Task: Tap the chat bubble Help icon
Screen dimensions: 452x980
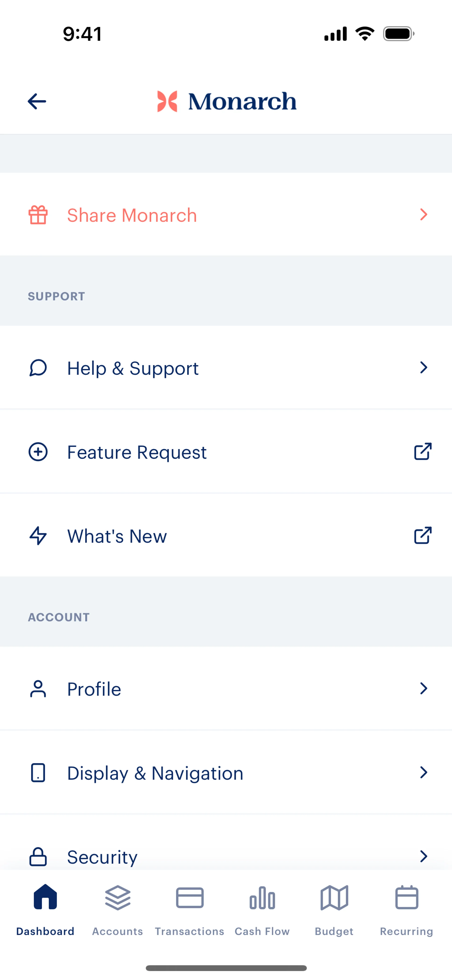Action: point(38,368)
